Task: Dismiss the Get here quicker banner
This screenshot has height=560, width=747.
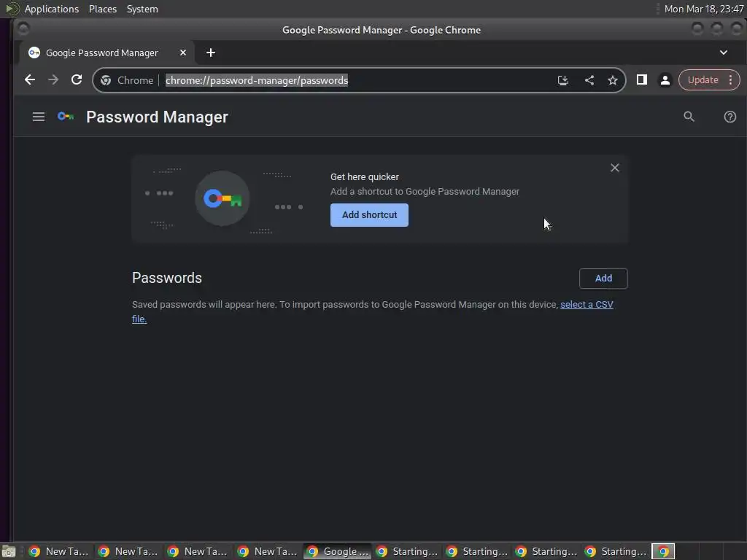Action: click(615, 168)
